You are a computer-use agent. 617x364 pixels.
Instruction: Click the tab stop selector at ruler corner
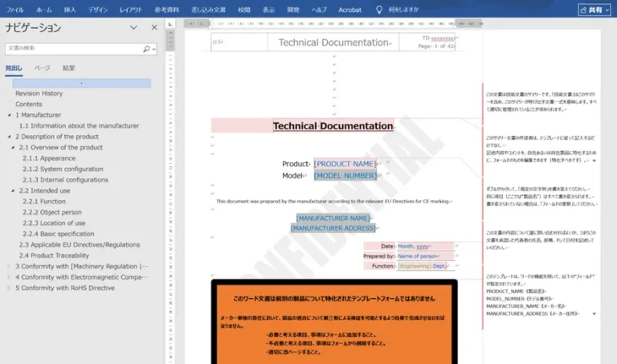[170, 24]
